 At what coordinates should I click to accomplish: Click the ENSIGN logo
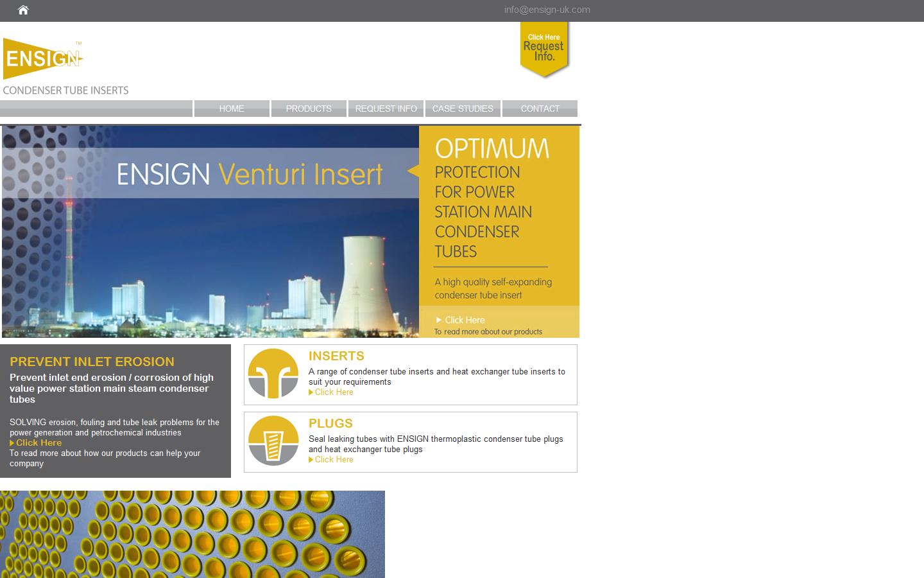point(43,59)
